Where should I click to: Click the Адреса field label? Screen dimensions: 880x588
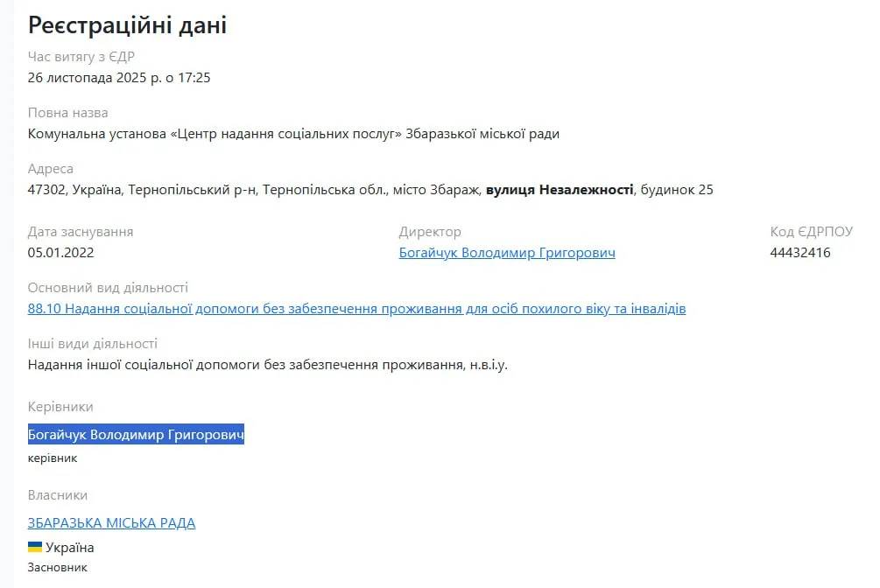51,169
